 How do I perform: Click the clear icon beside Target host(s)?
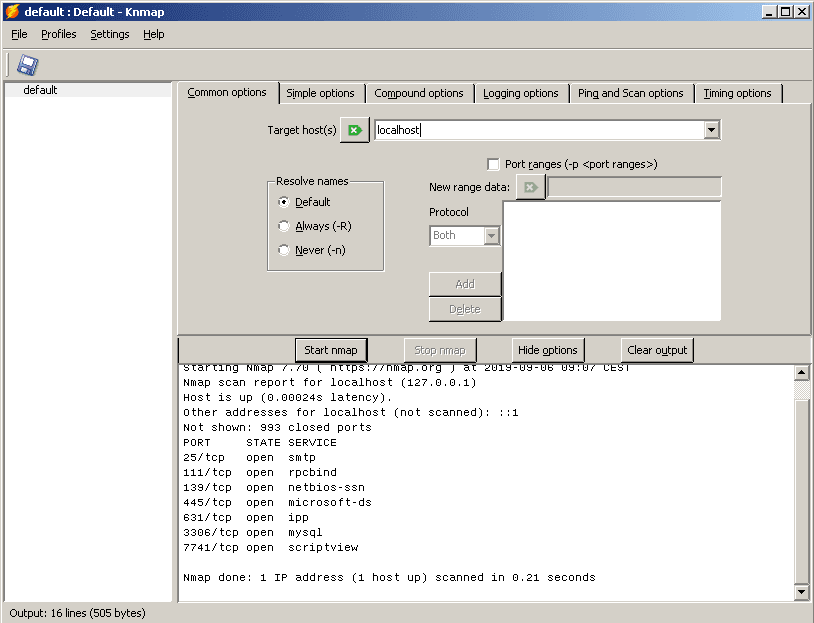[354, 130]
